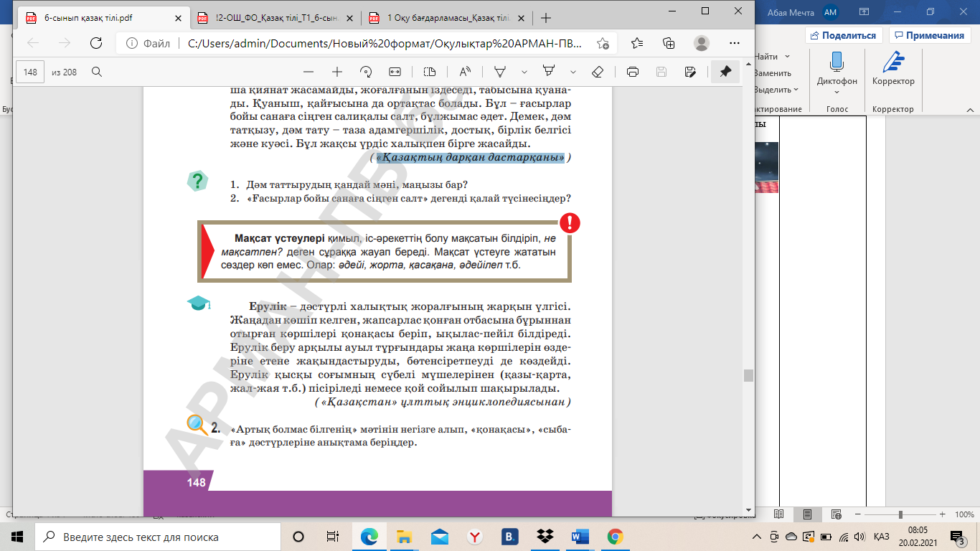Refresh the Edge page

[95, 43]
